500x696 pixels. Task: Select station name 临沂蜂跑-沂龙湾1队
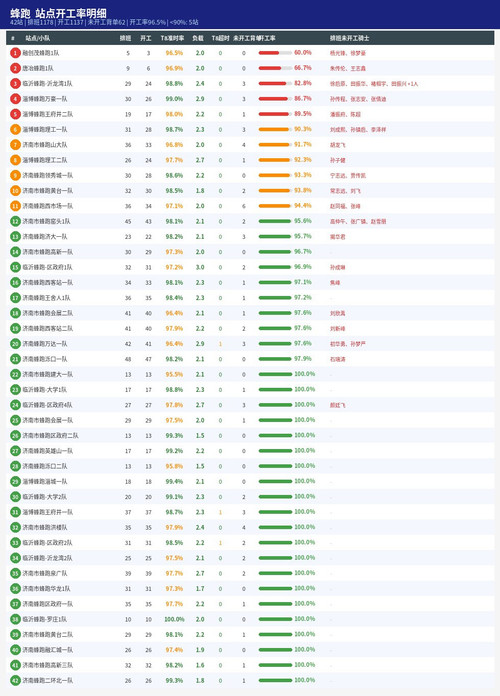48,84
